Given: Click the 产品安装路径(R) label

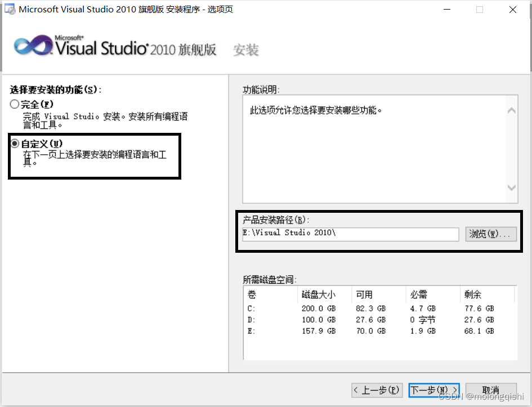Looking at the screenshot, I should (275, 220).
